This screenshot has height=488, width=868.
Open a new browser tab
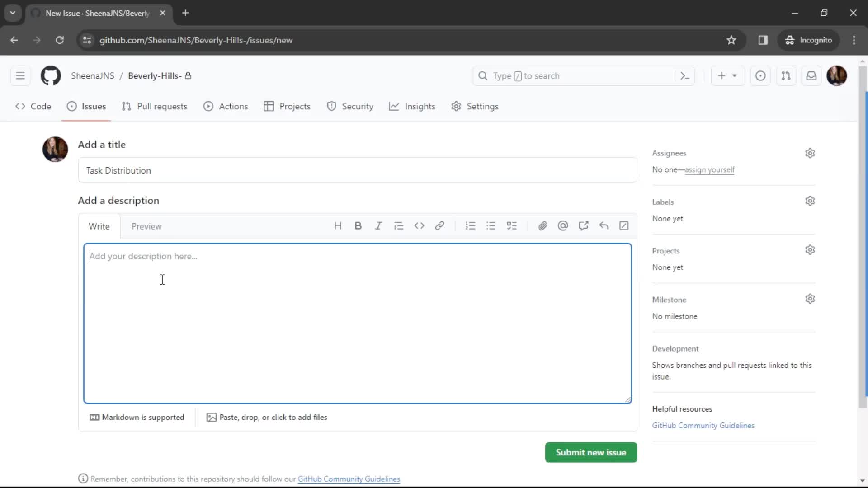click(185, 13)
